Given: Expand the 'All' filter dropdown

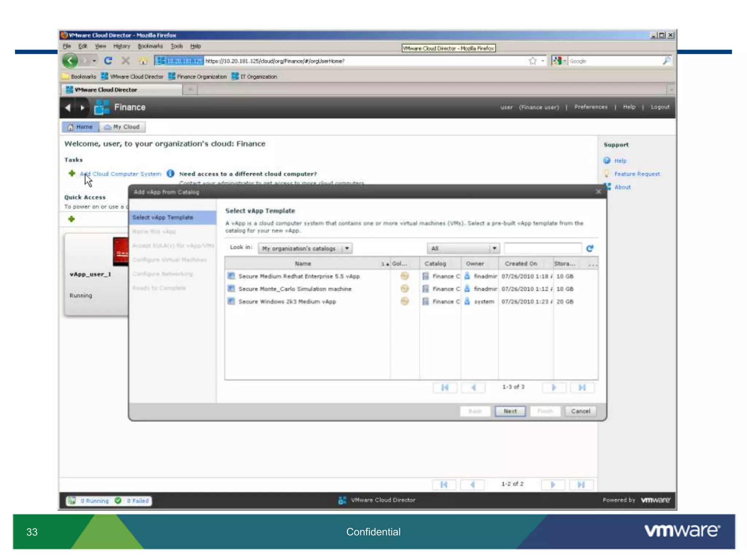Looking at the screenshot, I should (x=494, y=248).
